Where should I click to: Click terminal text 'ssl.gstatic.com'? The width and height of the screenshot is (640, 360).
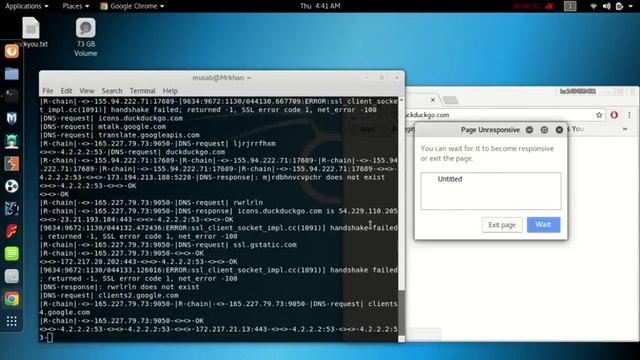[x=265, y=245]
